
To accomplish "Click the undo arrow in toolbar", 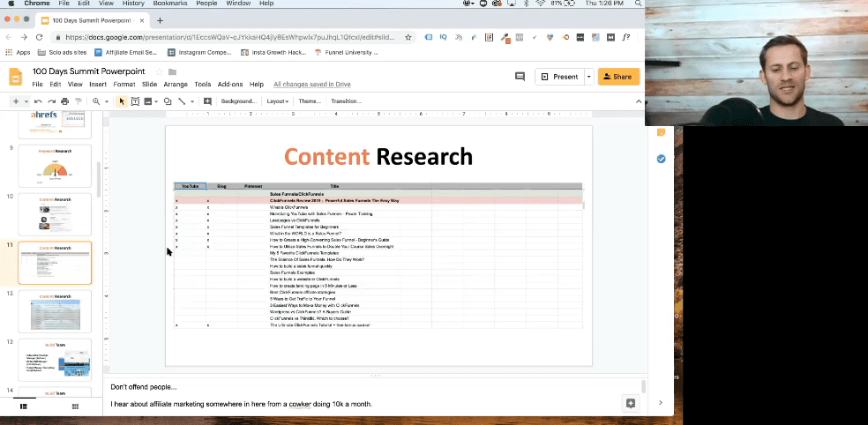I will point(38,101).
